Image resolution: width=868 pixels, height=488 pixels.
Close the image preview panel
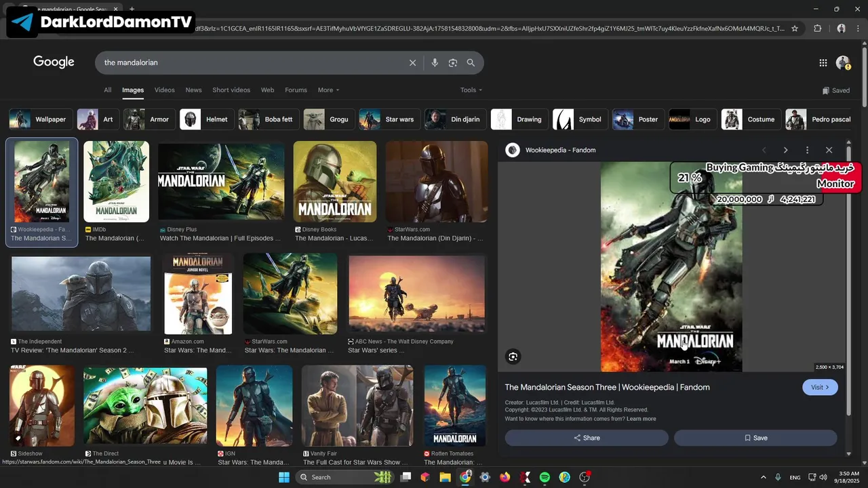click(829, 150)
